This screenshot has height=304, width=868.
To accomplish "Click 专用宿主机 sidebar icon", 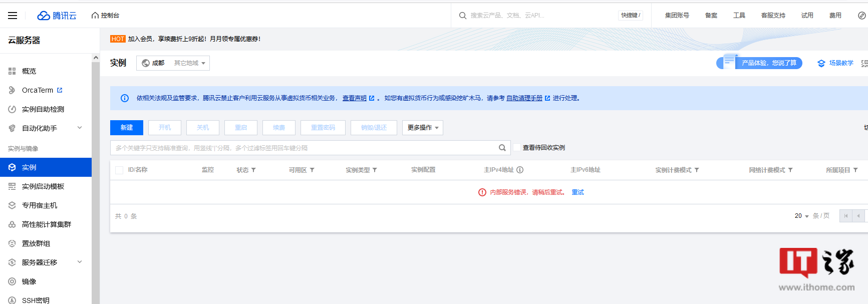I will (x=12, y=205).
